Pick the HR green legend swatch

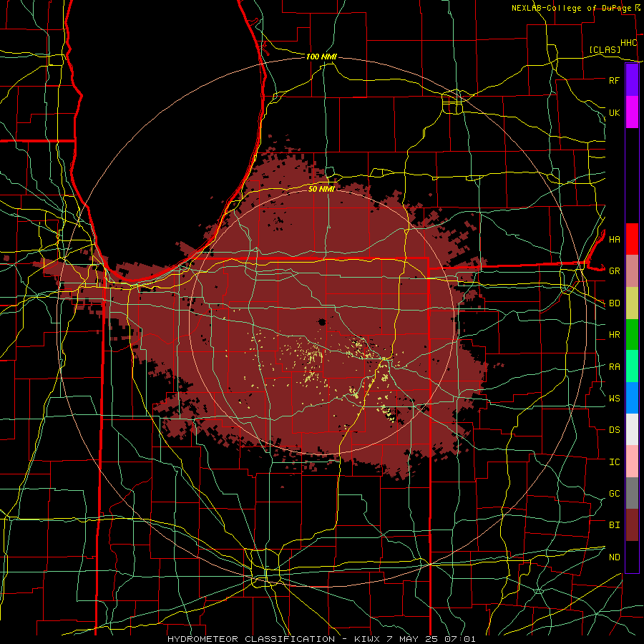point(632,335)
